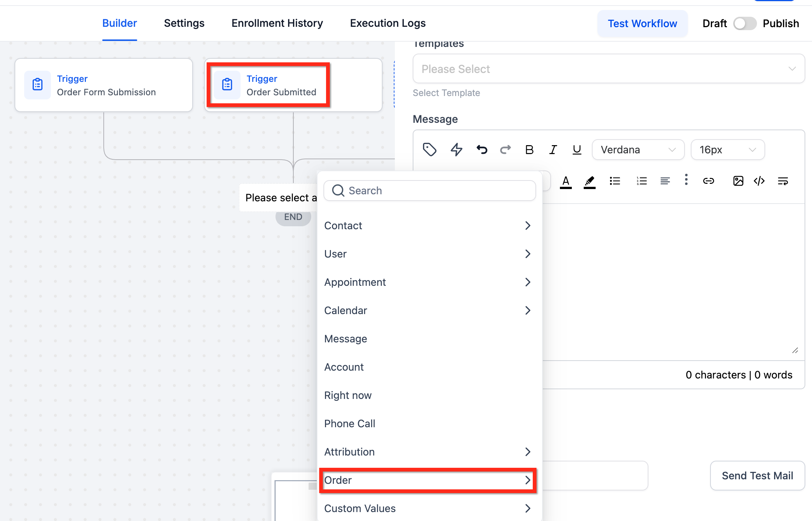Click the trigger links lightning icon
Viewport: 812px width, 521px height.
click(x=456, y=150)
